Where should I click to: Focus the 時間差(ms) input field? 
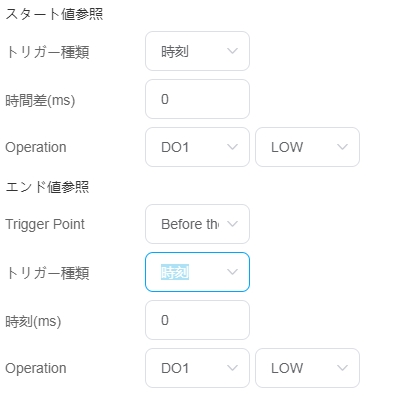[197, 99]
